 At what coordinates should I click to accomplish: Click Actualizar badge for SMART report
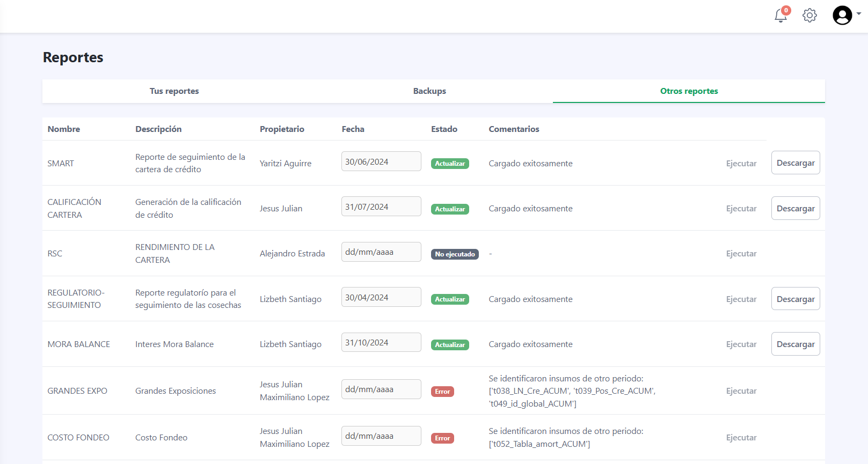click(450, 164)
